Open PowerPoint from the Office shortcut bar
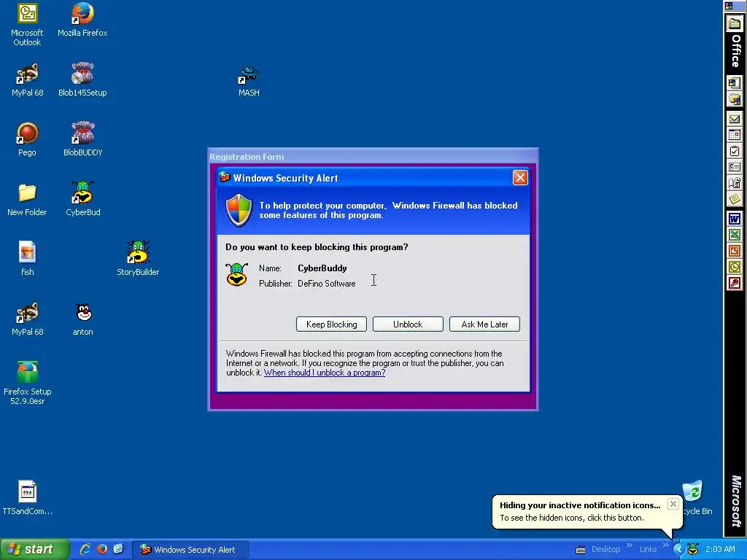The width and height of the screenshot is (747, 560). click(x=734, y=251)
